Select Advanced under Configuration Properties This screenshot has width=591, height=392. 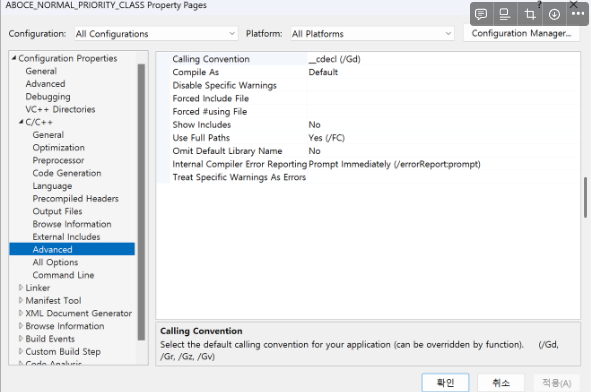[45, 84]
